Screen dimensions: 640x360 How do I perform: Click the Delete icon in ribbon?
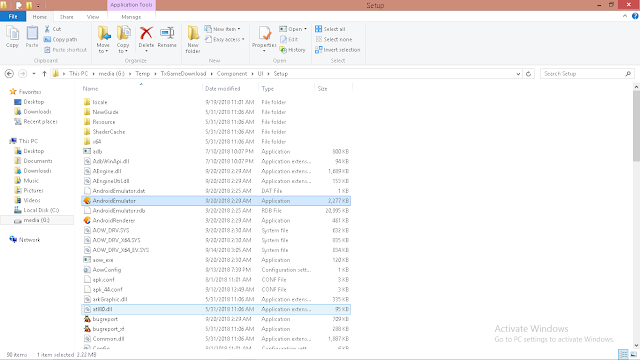point(146,37)
